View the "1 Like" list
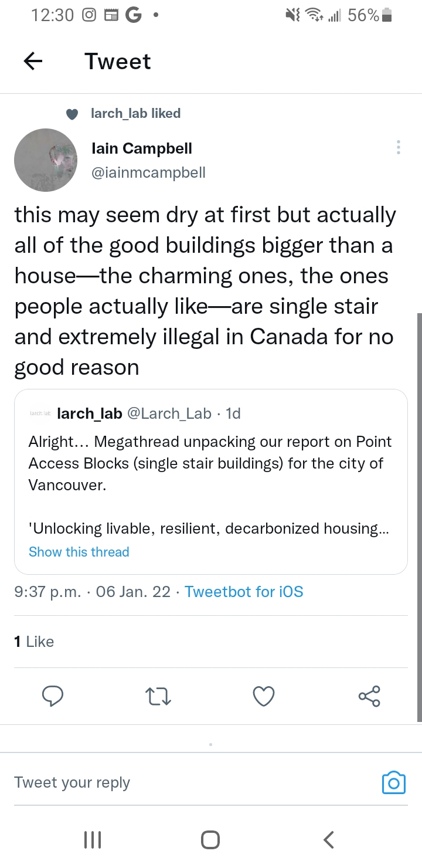This screenshot has width=422, height=868. click(34, 642)
